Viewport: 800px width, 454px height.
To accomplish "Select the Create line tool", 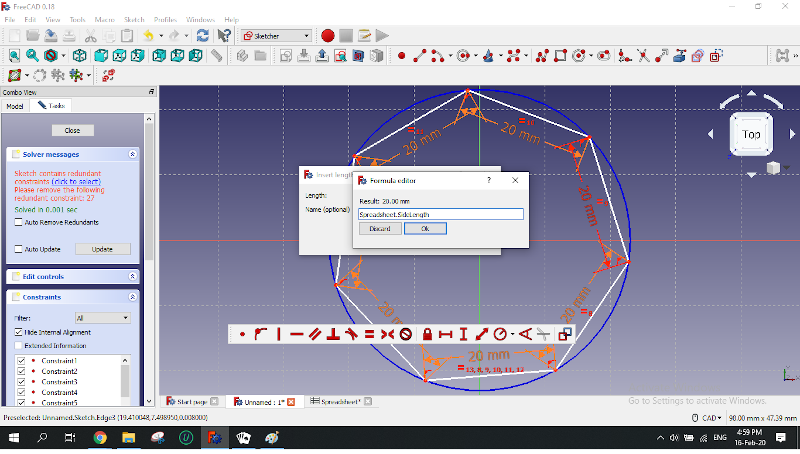I will pyautogui.click(x=419, y=56).
